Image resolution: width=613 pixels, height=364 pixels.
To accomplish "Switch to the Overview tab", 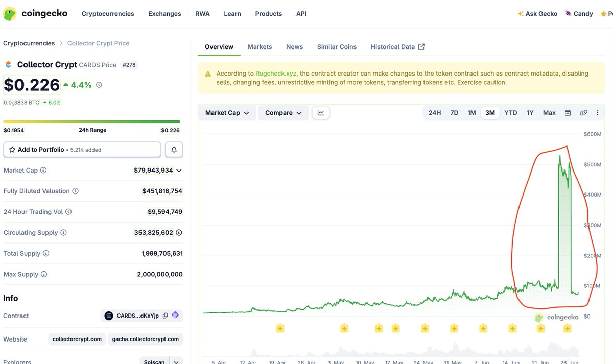I will [219, 47].
